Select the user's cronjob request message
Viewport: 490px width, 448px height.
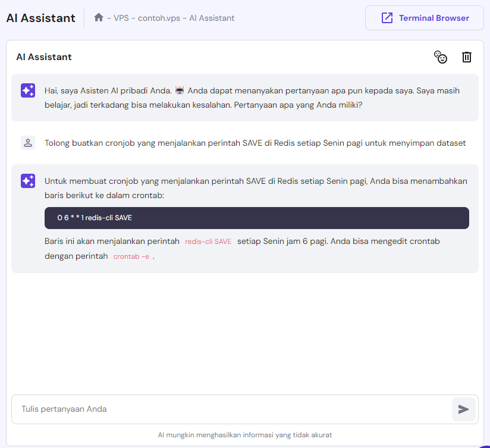point(256,143)
